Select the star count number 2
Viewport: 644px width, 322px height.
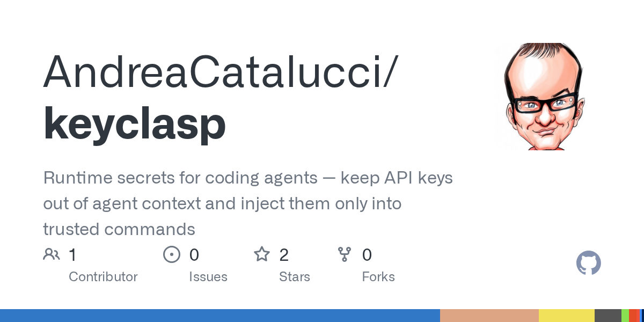tap(284, 255)
